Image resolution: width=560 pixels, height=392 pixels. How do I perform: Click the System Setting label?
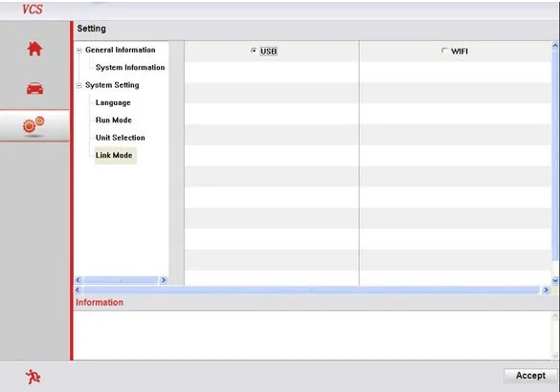(x=112, y=85)
